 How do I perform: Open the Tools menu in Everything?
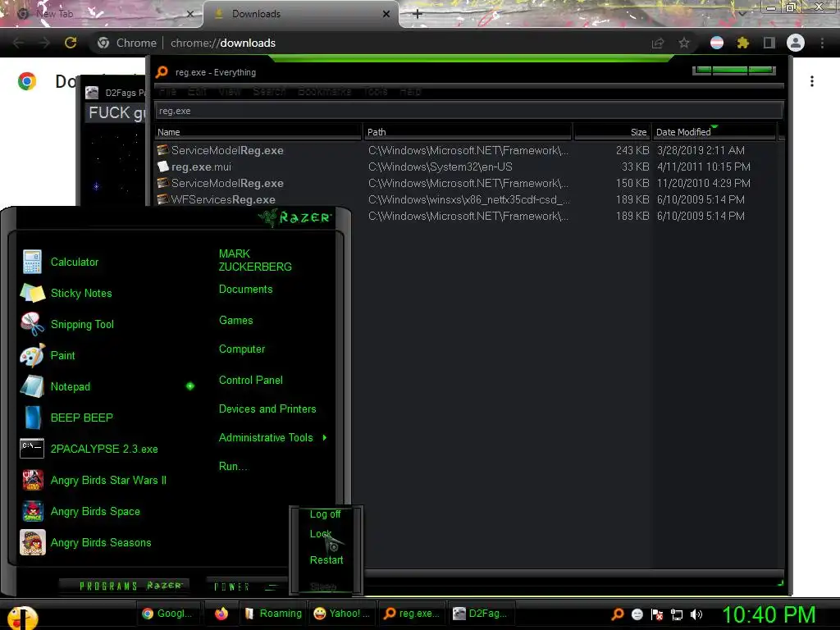[376, 92]
